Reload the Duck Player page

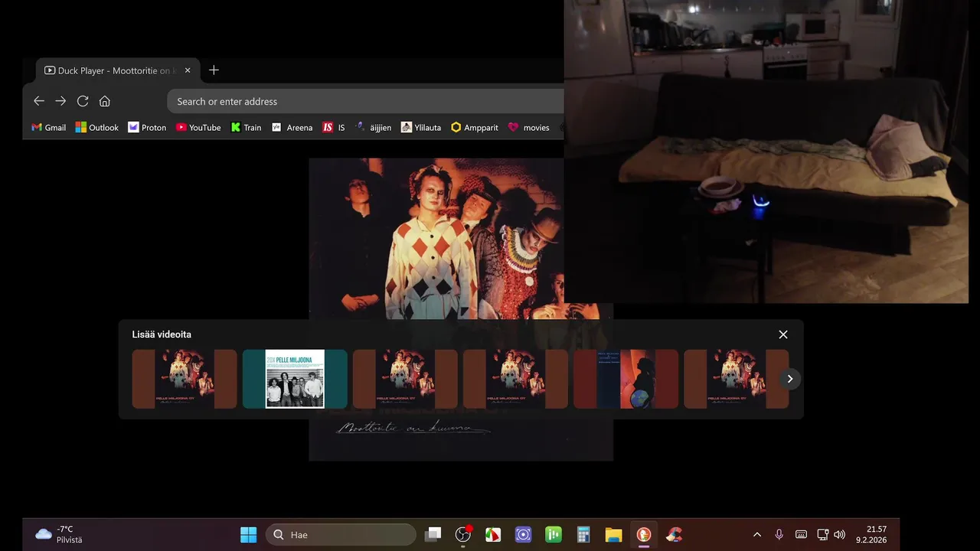(x=83, y=101)
